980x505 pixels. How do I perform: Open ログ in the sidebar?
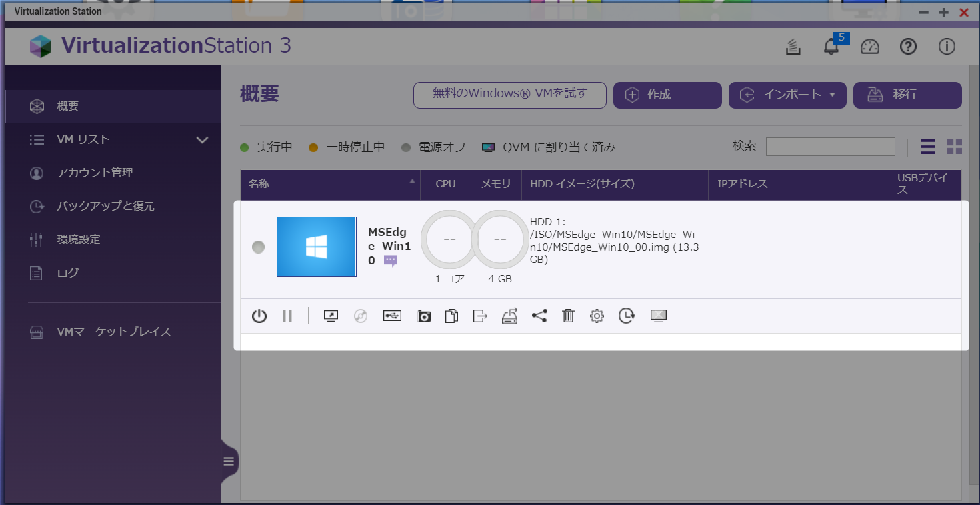coord(113,273)
